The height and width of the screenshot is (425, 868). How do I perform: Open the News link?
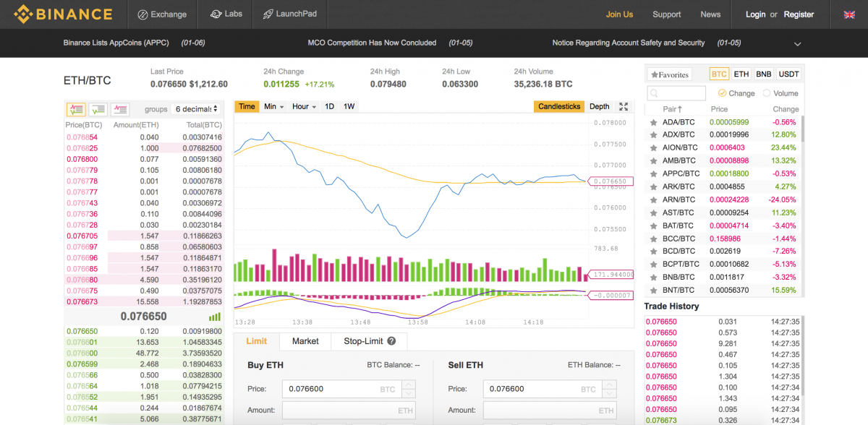coord(710,14)
